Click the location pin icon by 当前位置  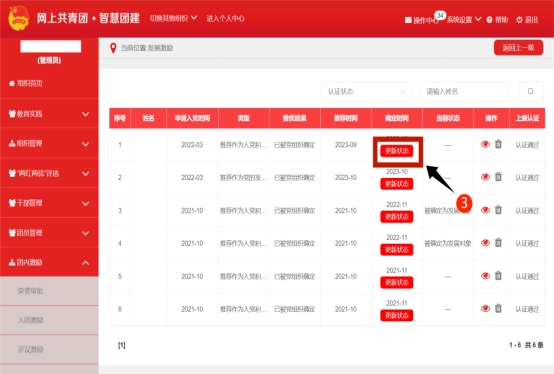tap(113, 48)
